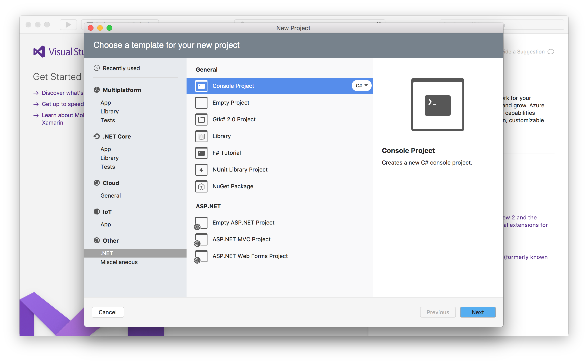Select the NUnit Library Project icon
Image resolution: width=588 pixels, height=364 pixels.
(x=201, y=170)
